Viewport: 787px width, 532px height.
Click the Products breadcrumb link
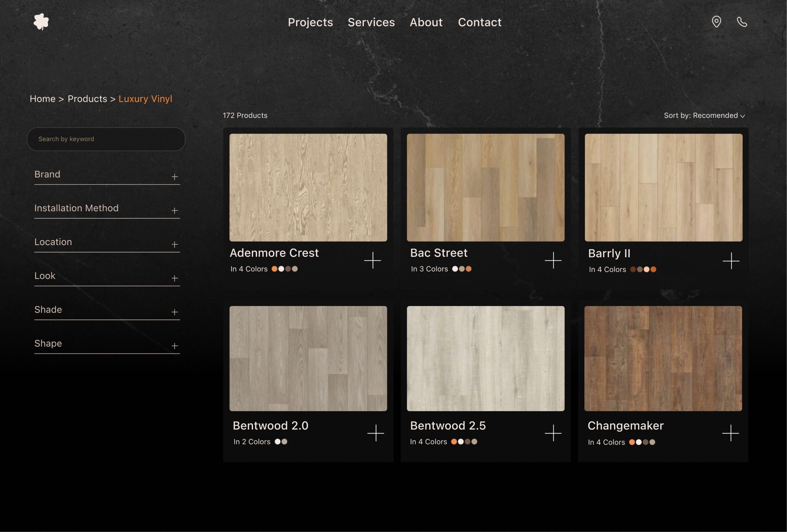87,99
